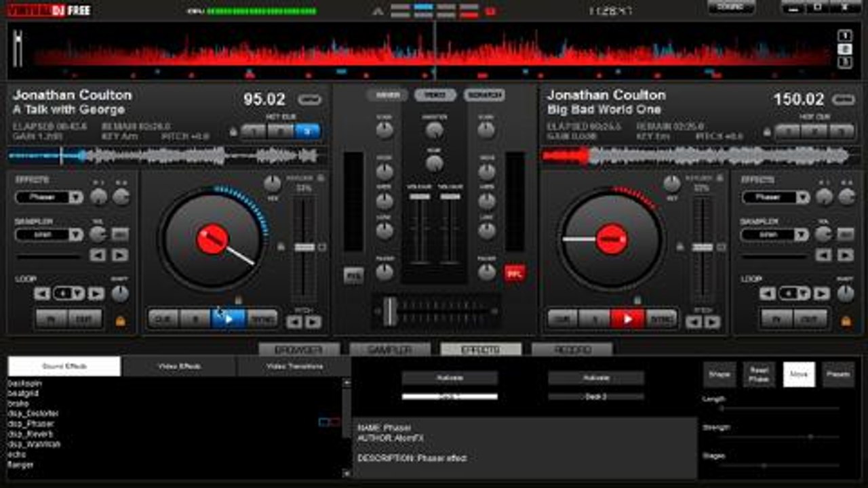Halve the loop length on the right deck
868x488 pixels.
pos(768,293)
